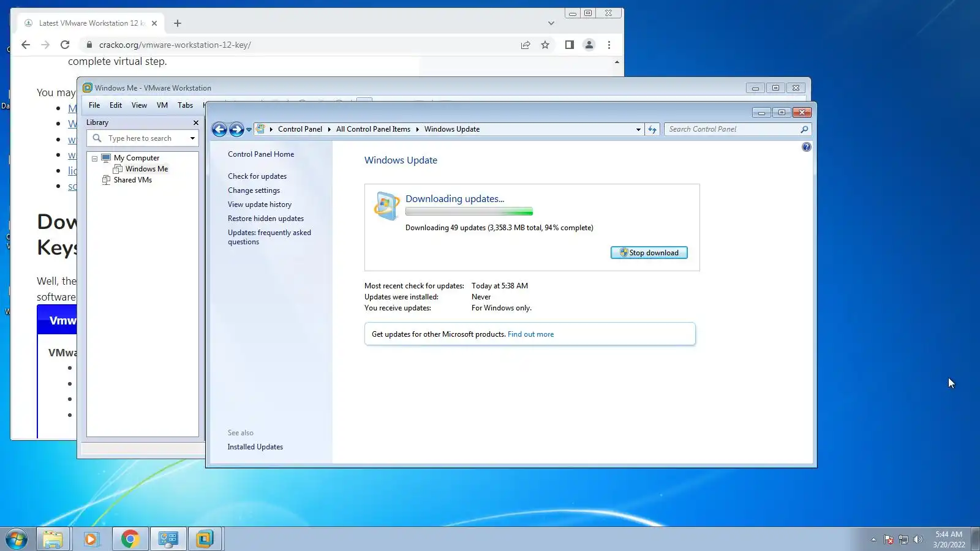
Task: Expand the breadcrumb arrow after Control Panel
Action: click(x=329, y=129)
